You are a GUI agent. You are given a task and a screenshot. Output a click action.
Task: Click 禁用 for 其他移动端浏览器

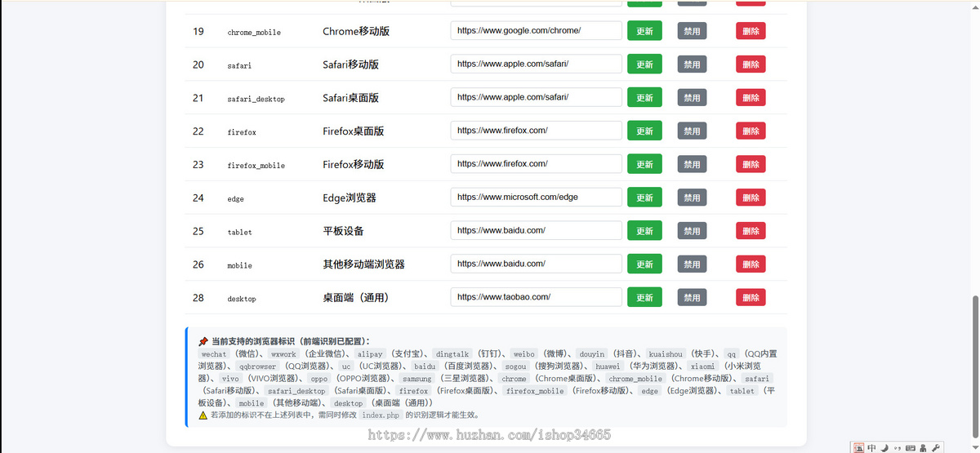(692, 264)
